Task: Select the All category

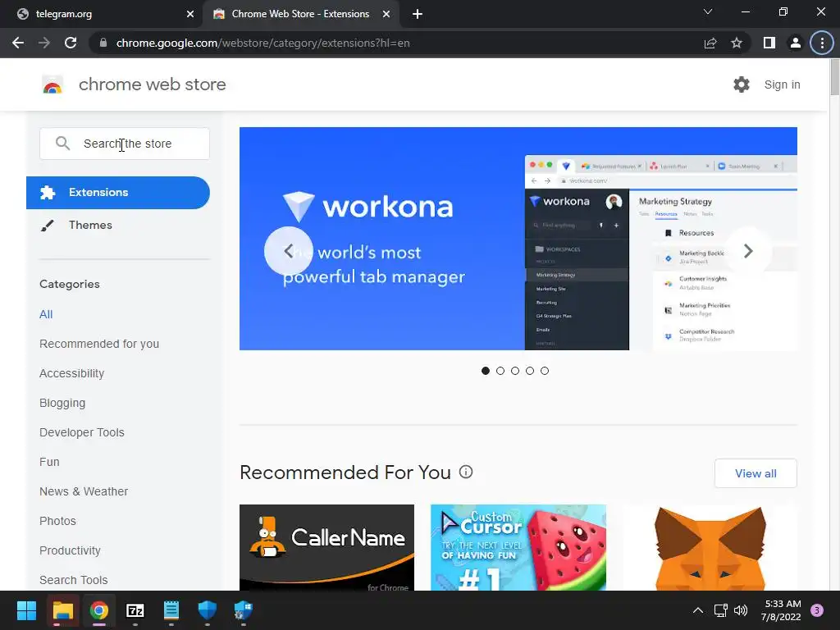Action: pyautogui.click(x=46, y=314)
